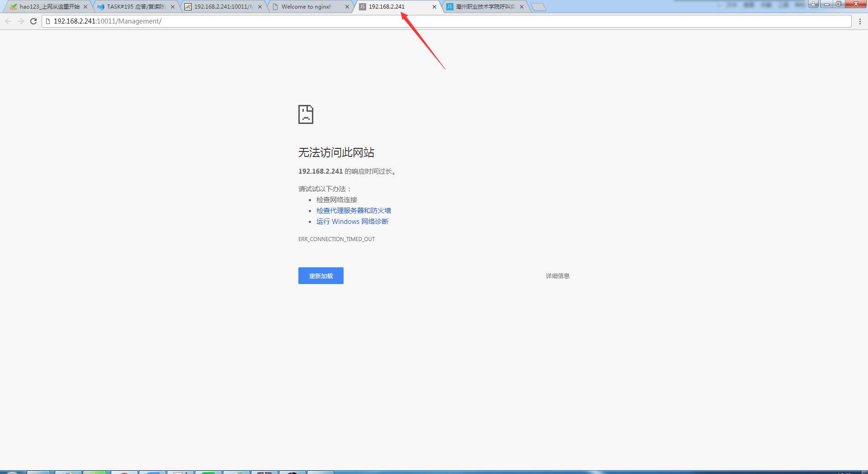Open the Chrome three-dot menu

860,21
